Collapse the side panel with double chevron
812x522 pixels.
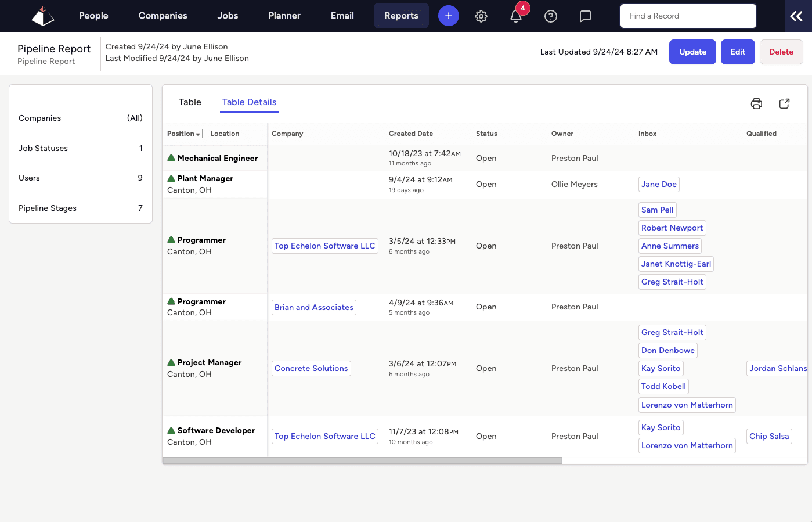796,16
